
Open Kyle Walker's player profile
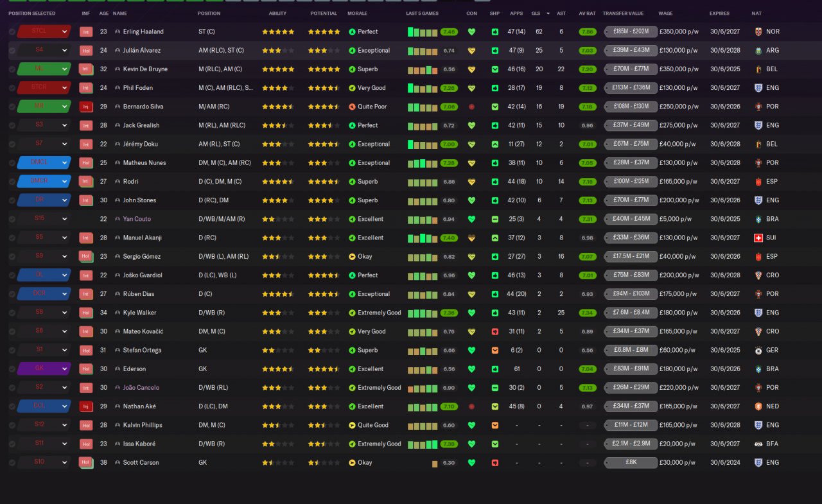(x=140, y=313)
